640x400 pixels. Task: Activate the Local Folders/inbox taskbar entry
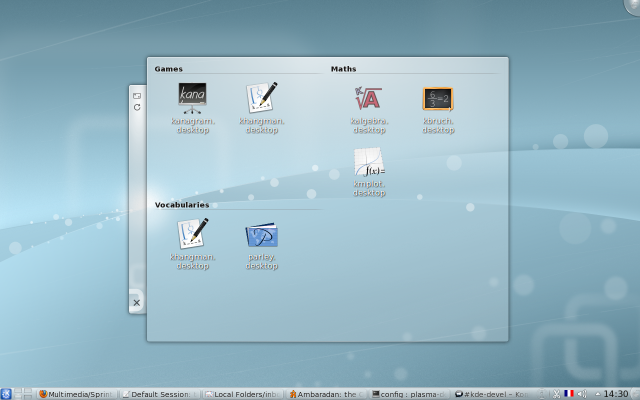(244, 393)
